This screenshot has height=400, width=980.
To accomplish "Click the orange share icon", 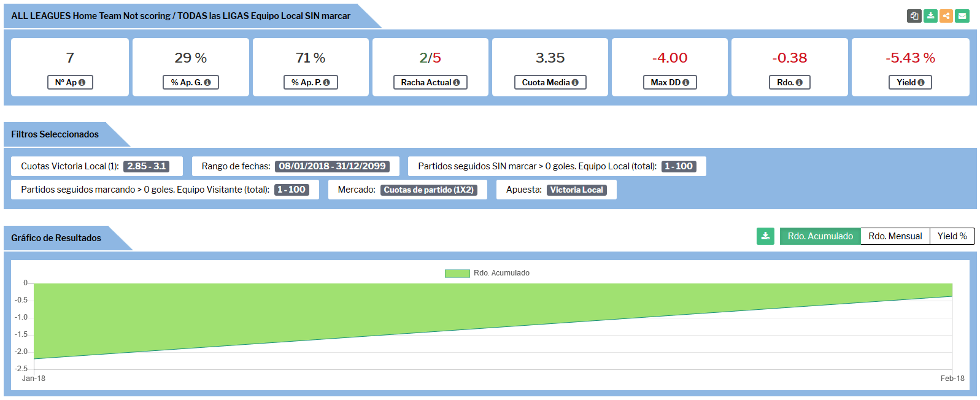I will click(946, 16).
